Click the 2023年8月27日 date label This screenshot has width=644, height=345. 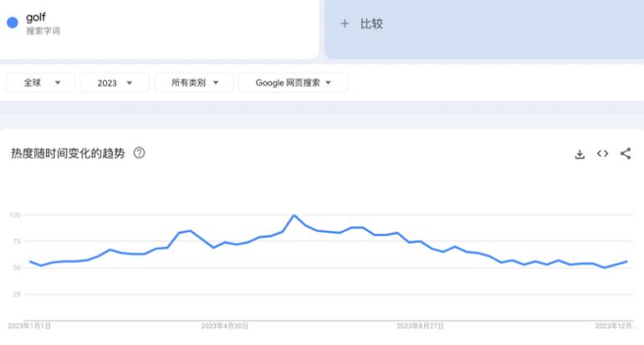pos(420,325)
